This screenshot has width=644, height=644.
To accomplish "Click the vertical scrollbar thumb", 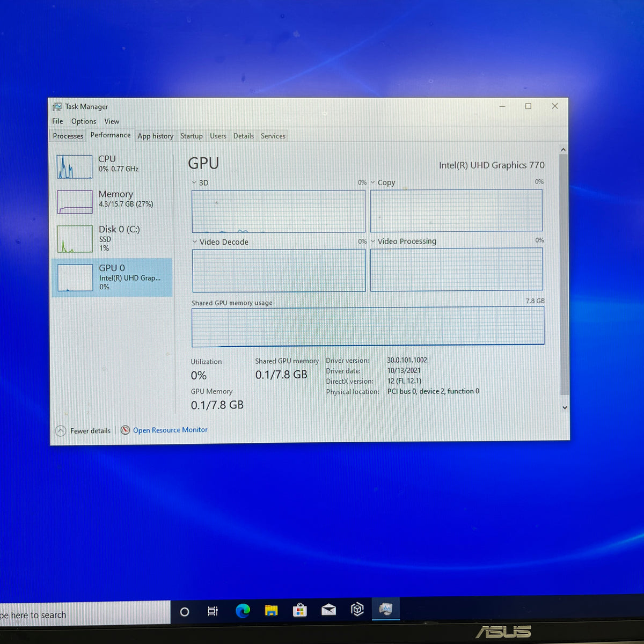I will [x=563, y=275].
